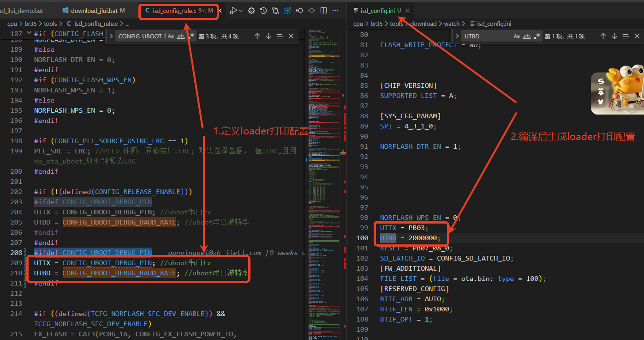Open the more actions ellipsis menu
The width and height of the screenshot is (644, 340).
(335, 10)
